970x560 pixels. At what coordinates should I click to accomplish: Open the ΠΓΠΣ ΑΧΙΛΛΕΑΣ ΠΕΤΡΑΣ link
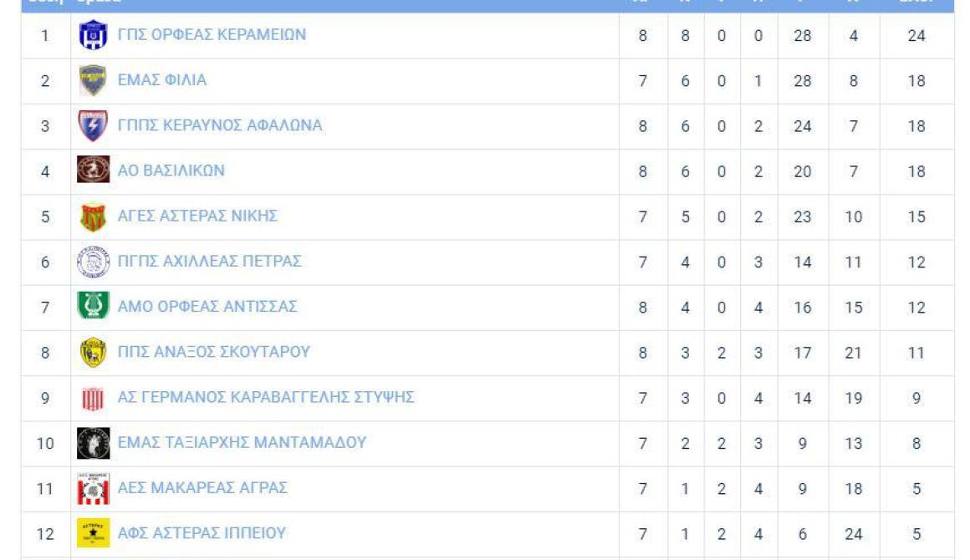210,262
